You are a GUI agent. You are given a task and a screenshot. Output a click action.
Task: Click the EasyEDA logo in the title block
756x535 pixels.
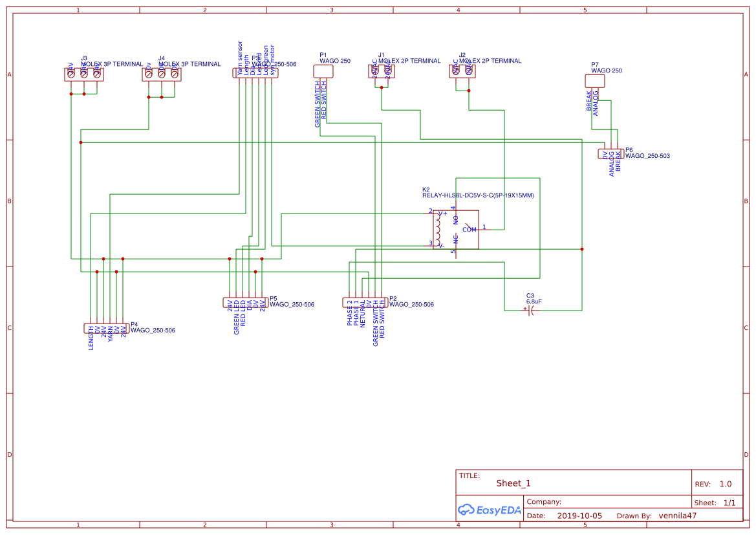tap(490, 510)
